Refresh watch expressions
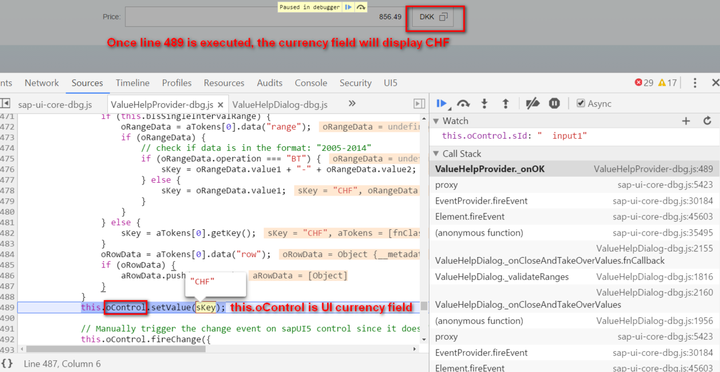The width and height of the screenshot is (720, 372). (707, 121)
